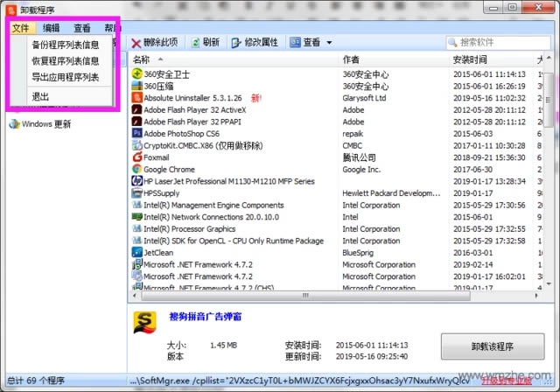This screenshot has width=560, height=392.
Task: Click the 刷新 refresh icon
Action: pyautogui.click(x=195, y=43)
